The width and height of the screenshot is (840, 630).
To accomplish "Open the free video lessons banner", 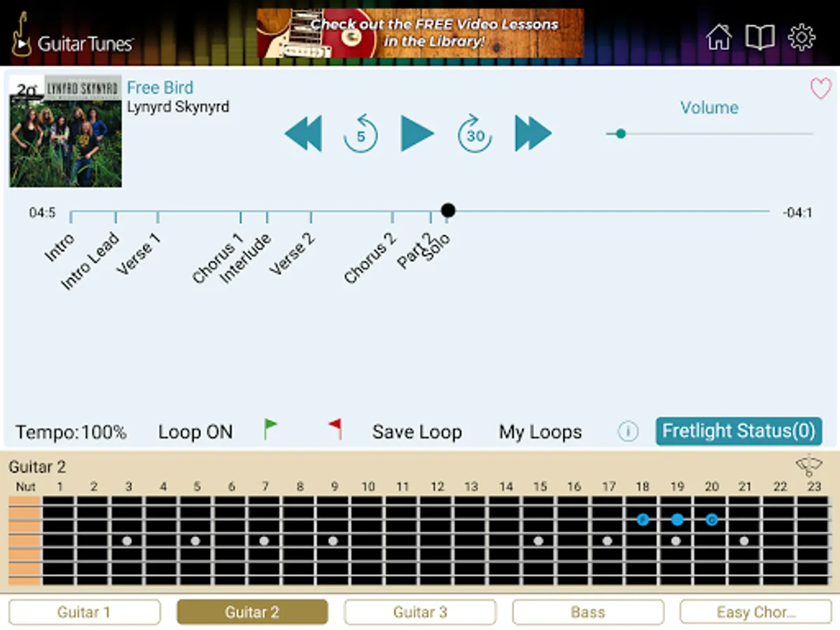I will point(420,33).
